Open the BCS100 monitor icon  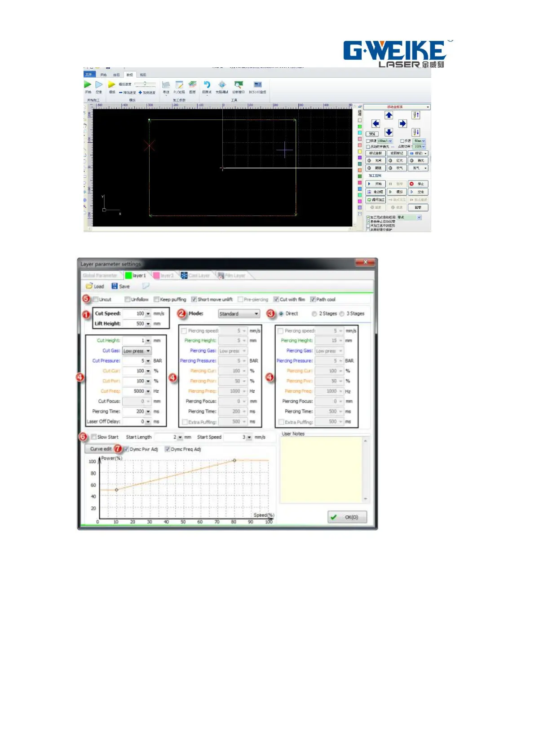(x=257, y=84)
